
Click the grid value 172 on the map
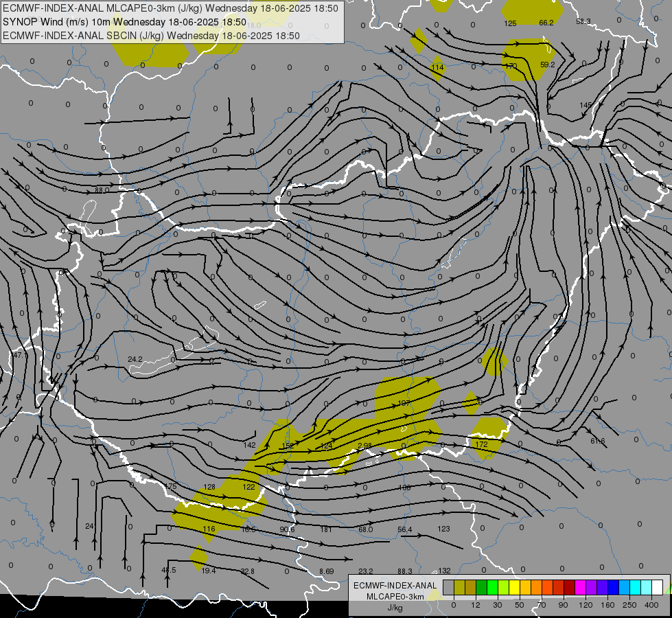pyautogui.click(x=482, y=444)
